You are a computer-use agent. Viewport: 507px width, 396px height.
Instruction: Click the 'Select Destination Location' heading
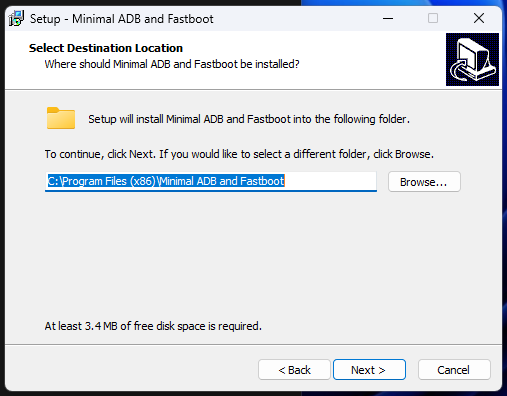[106, 48]
